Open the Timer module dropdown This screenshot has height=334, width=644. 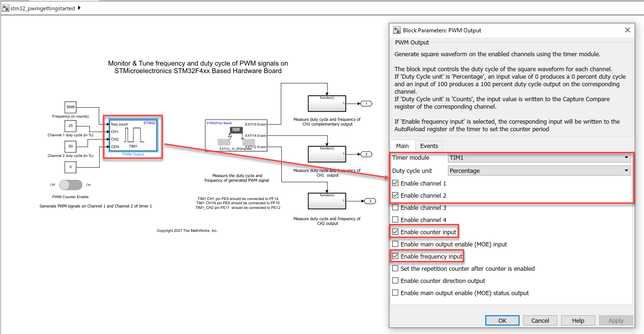coord(539,158)
